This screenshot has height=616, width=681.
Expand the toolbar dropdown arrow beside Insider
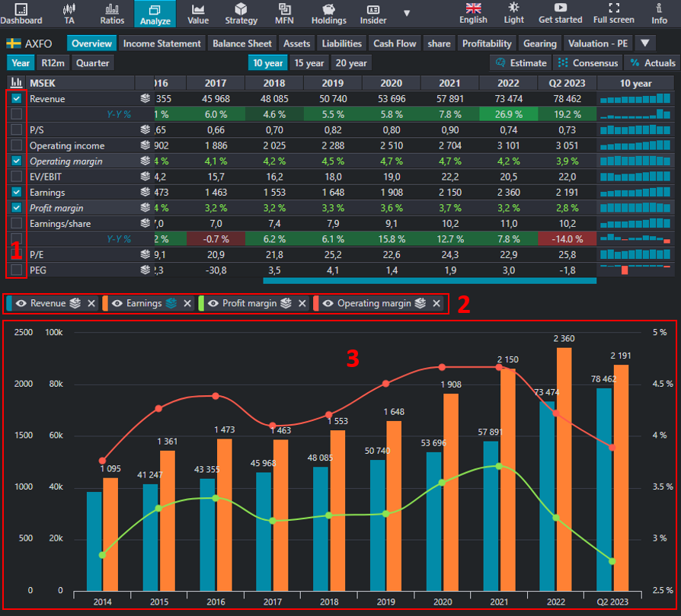(407, 14)
